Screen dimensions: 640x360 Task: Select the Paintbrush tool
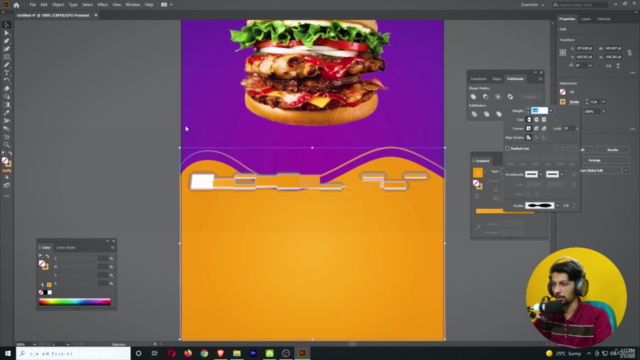7,65
